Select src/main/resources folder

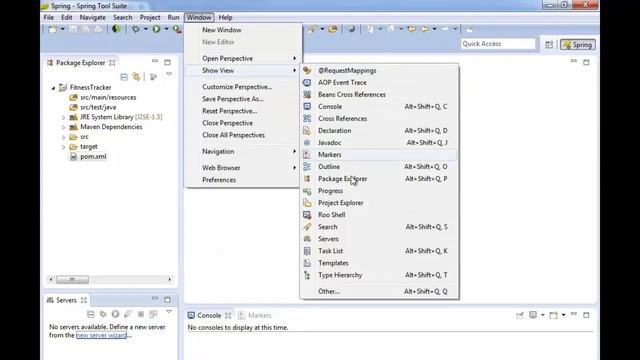pyautogui.click(x=108, y=98)
